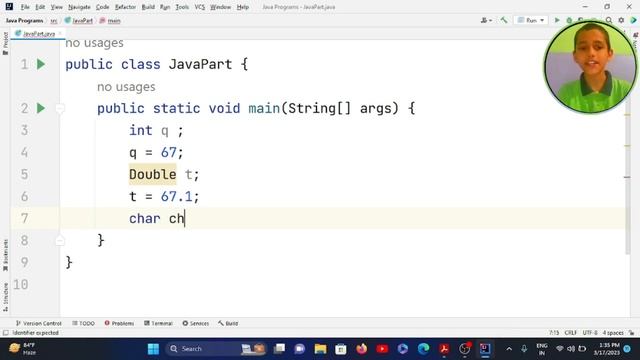640x360 pixels.
Task: Change CRLF line separator in status bar
Action: 571,333
